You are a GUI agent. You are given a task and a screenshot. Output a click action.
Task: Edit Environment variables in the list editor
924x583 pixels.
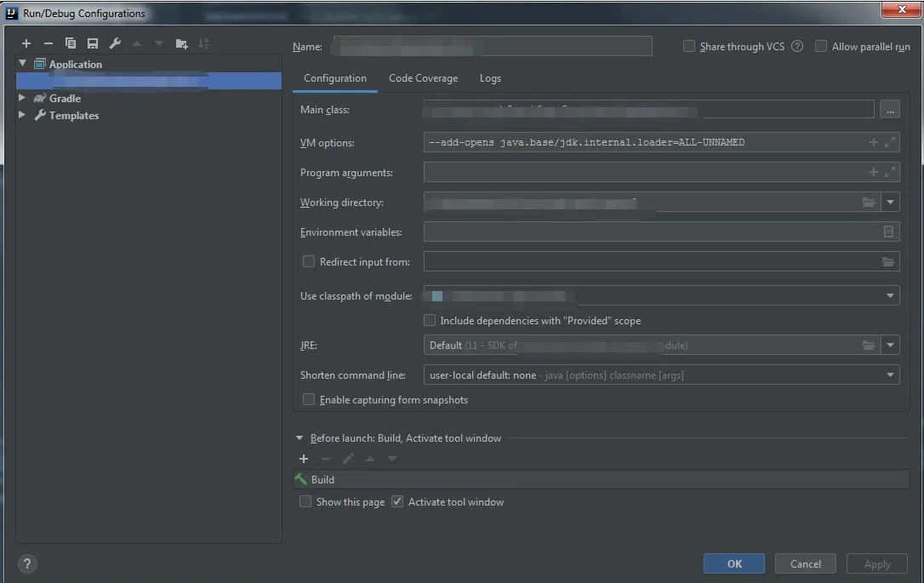pos(888,231)
